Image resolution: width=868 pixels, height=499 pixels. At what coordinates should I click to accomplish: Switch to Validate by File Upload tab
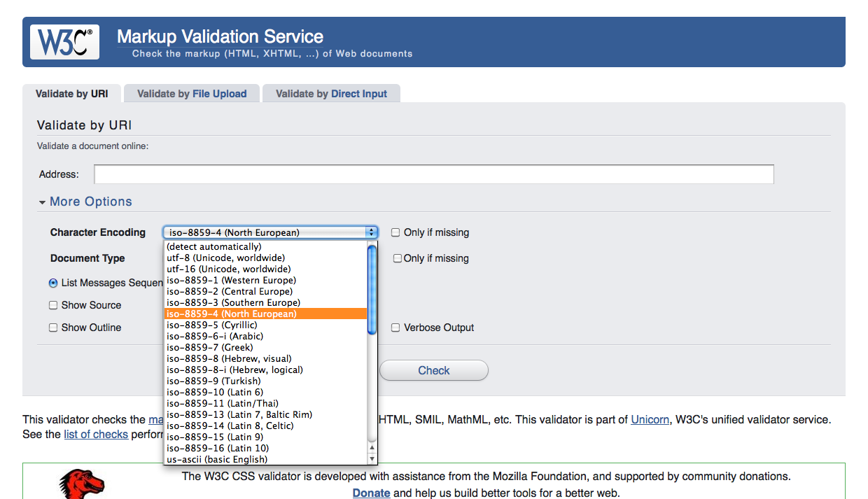coord(192,94)
